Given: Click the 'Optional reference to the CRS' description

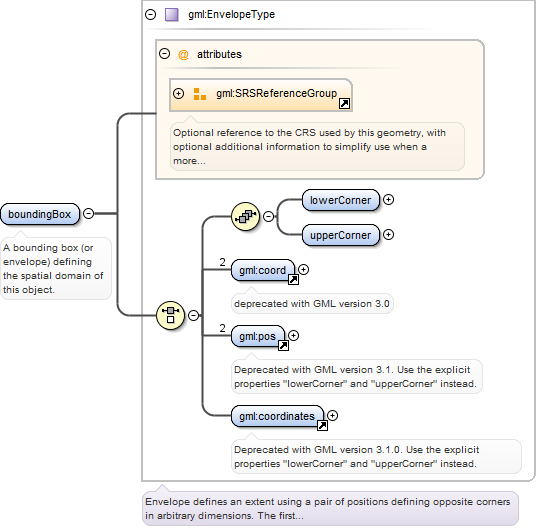Looking at the screenshot, I should pos(317,147).
